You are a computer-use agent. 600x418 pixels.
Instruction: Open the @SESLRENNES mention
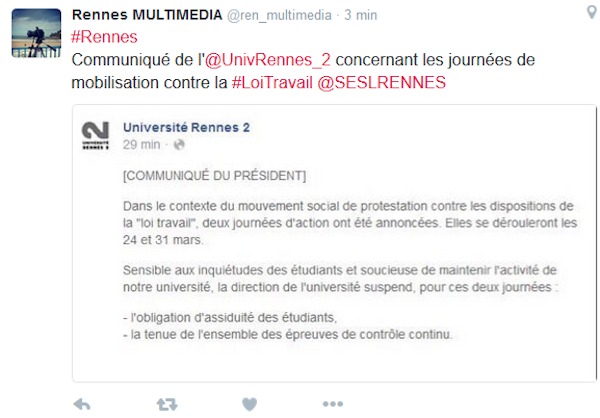point(382,82)
